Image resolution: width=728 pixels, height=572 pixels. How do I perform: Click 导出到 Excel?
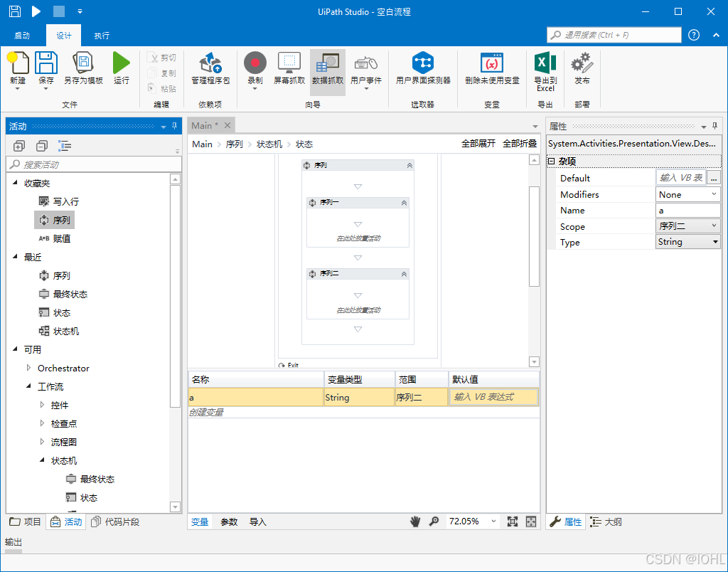point(545,71)
